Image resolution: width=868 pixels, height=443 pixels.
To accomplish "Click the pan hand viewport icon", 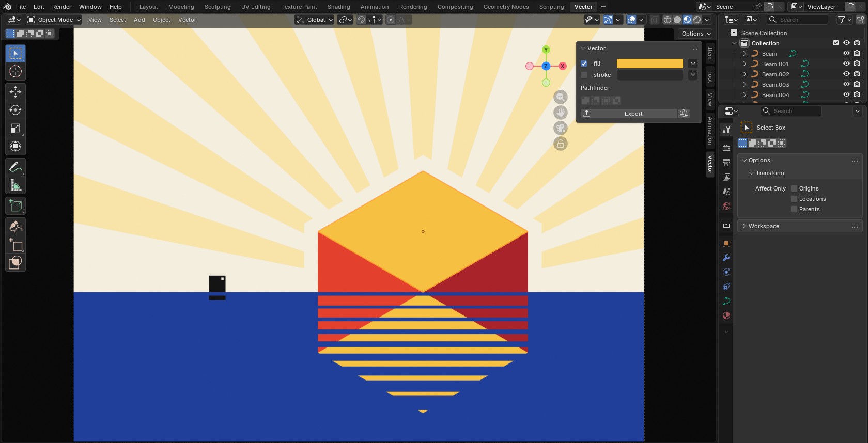I will (561, 113).
